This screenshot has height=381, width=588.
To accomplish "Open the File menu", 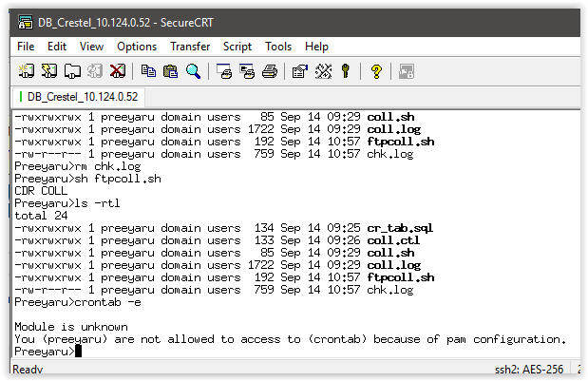I will pos(26,46).
